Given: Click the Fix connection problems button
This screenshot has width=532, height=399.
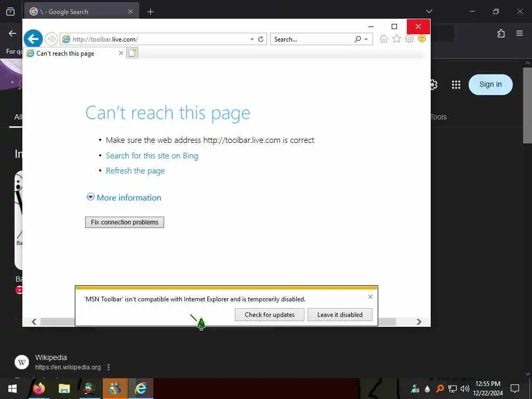Looking at the screenshot, I should [125, 222].
